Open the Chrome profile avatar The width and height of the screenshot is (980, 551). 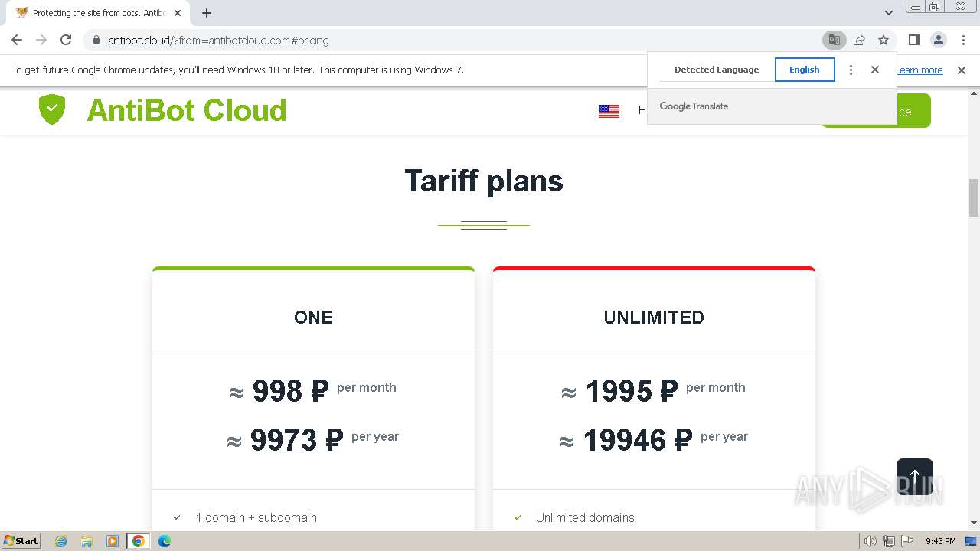938,41
